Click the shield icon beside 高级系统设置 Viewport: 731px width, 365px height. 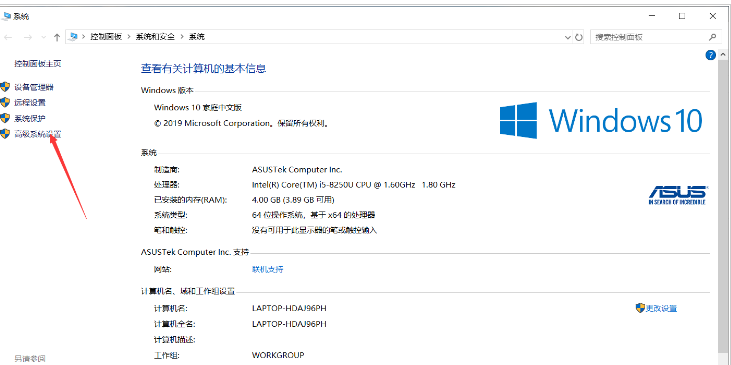5,134
